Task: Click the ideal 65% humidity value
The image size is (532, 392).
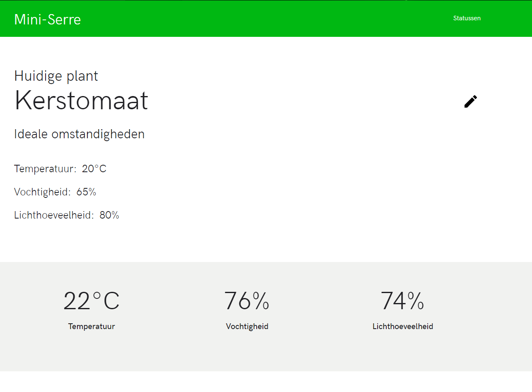Action: click(x=87, y=192)
